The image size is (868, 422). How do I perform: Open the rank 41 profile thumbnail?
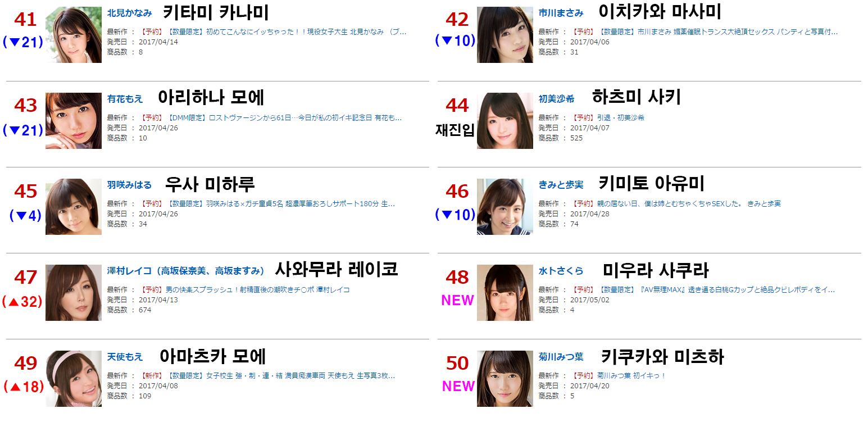74,35
